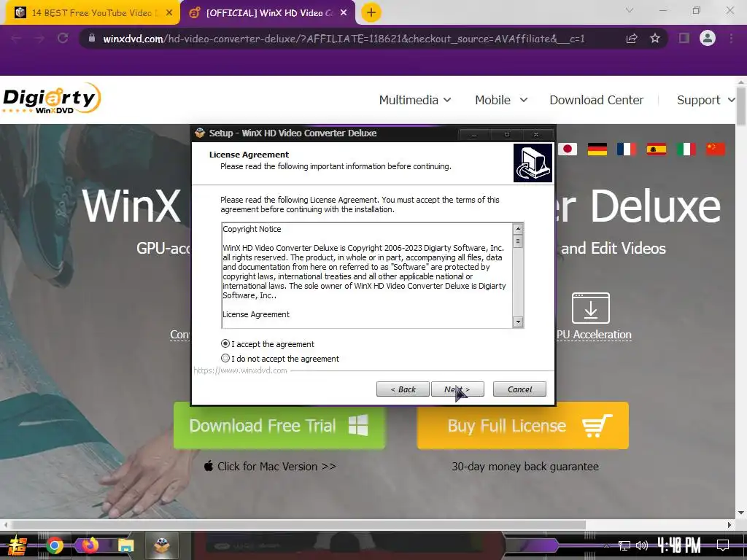The width and height of the screenshot is (747, 560).
Task: Switch site language to German flag
Action: (x=597, y=149)
